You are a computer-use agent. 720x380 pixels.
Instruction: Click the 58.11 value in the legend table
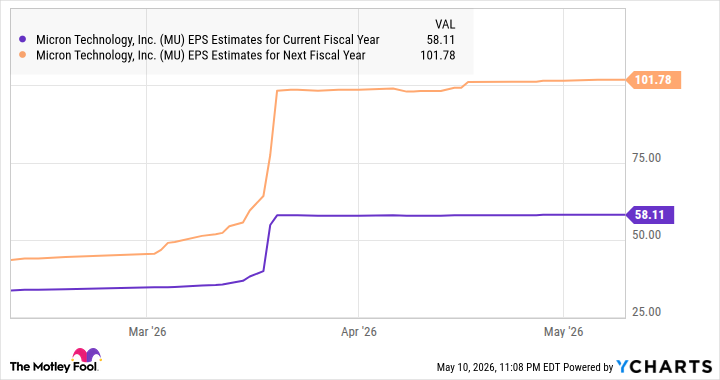tap(441, 40)
